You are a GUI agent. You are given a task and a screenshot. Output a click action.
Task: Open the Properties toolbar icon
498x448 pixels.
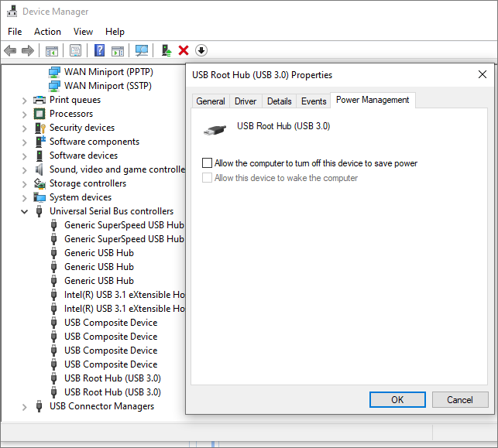point(75,50)
